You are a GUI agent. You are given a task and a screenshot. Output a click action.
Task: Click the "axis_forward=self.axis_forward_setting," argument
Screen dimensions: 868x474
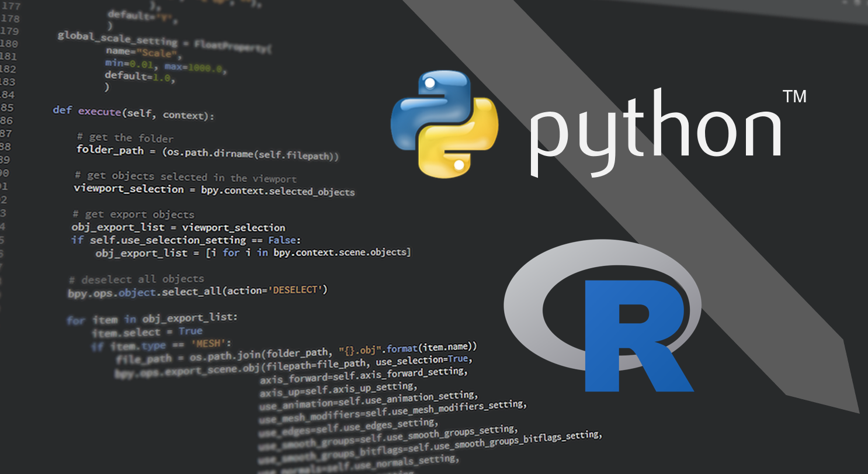(x=363, y=375)
